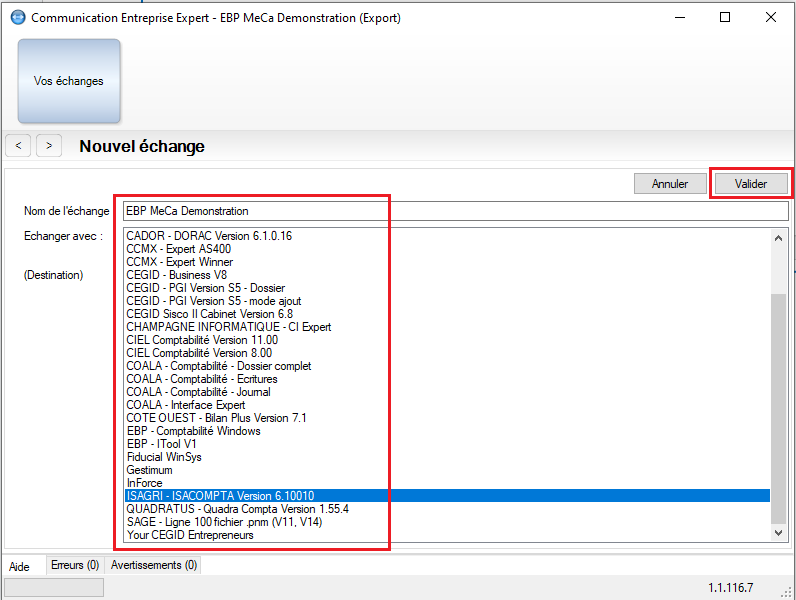Image resolution: width=796 pixels, height=600 pixels.
Task: Open the Erreurs (0) tab
Action: point(75,565)
